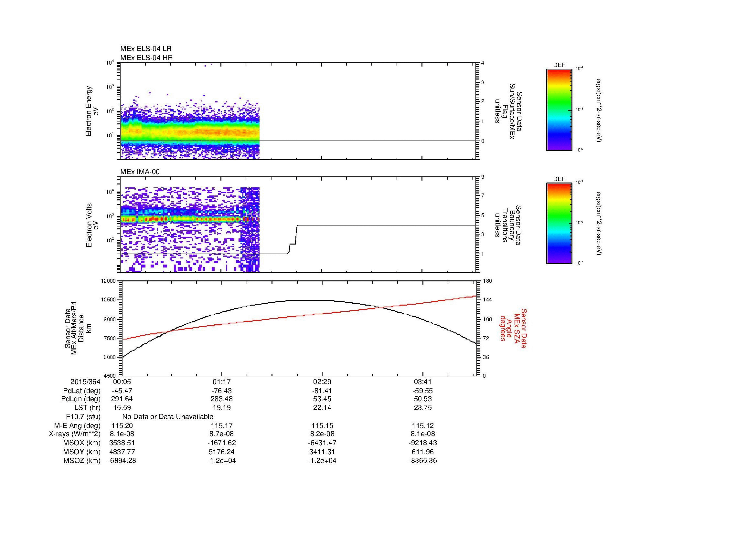The image size is (756, 534).
Task: Click the 'MEx IMA-00' panel title
Action: [x=140, y=172]
